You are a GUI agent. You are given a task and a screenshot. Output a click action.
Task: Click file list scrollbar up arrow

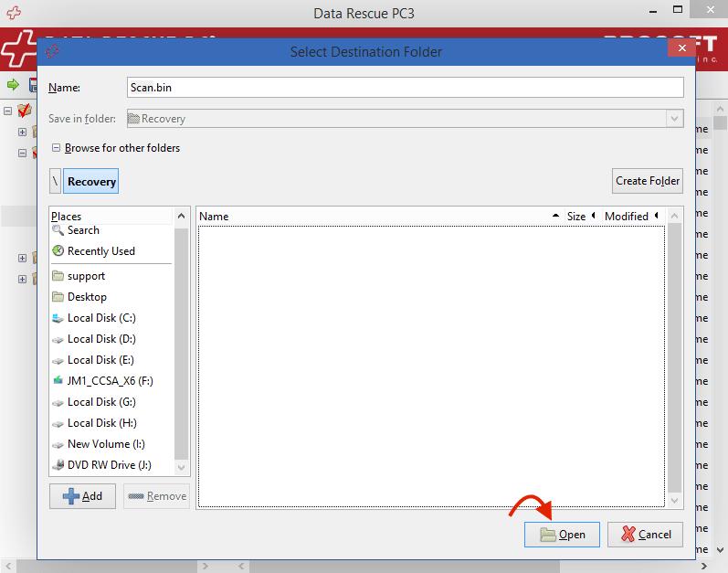[x=675, y=216]
